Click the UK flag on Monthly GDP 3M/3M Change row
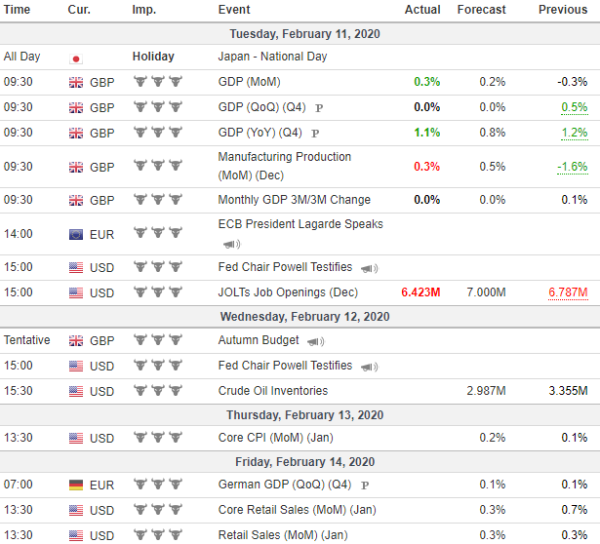 [x=76, y=200]
